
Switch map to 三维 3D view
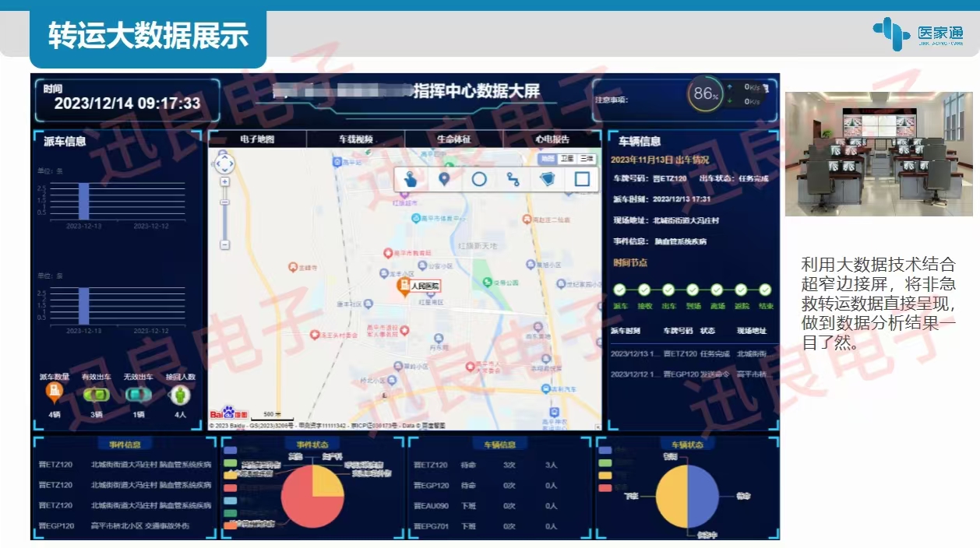(586, 158)
